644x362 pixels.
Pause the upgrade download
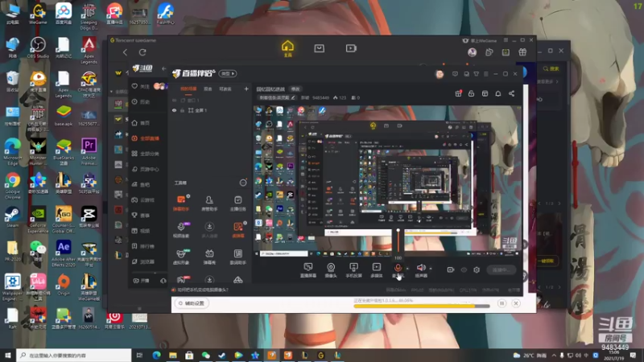click(x=502, y=303)
